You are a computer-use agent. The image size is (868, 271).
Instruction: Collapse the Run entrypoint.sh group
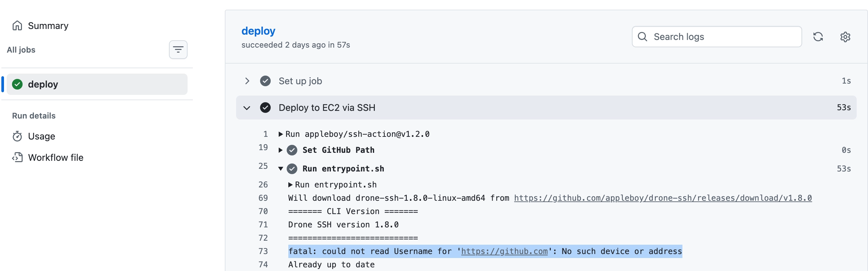click(280, 169)
